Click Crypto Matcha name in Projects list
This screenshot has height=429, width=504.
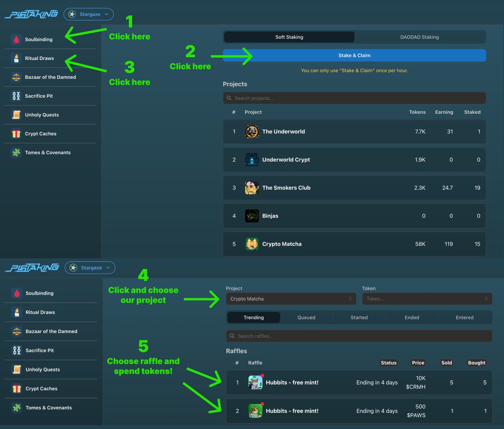click(282, 244)
